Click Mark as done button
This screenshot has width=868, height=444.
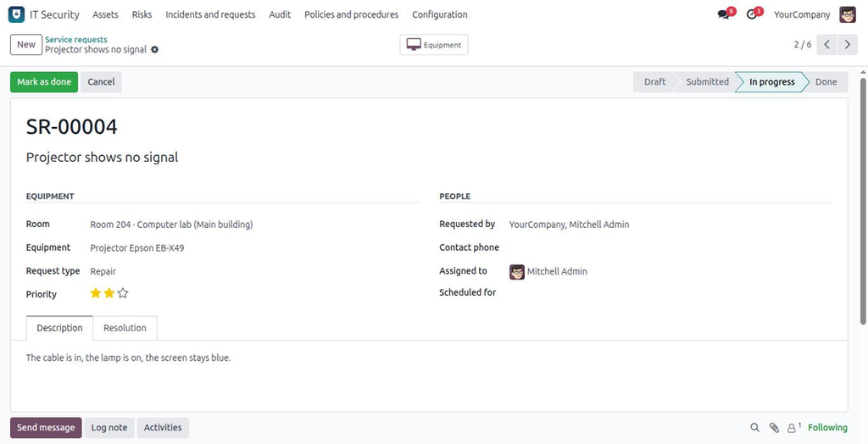pos(44,82)
